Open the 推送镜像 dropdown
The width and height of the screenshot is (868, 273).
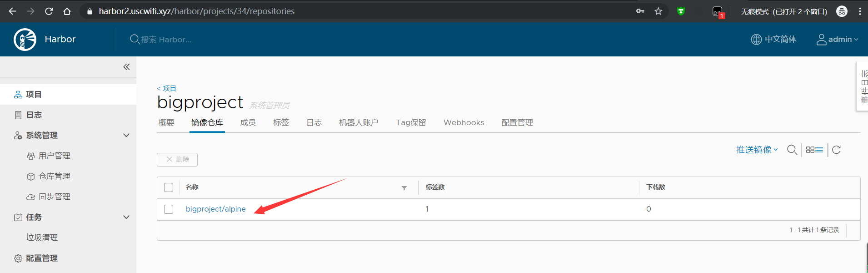(757, 150)
